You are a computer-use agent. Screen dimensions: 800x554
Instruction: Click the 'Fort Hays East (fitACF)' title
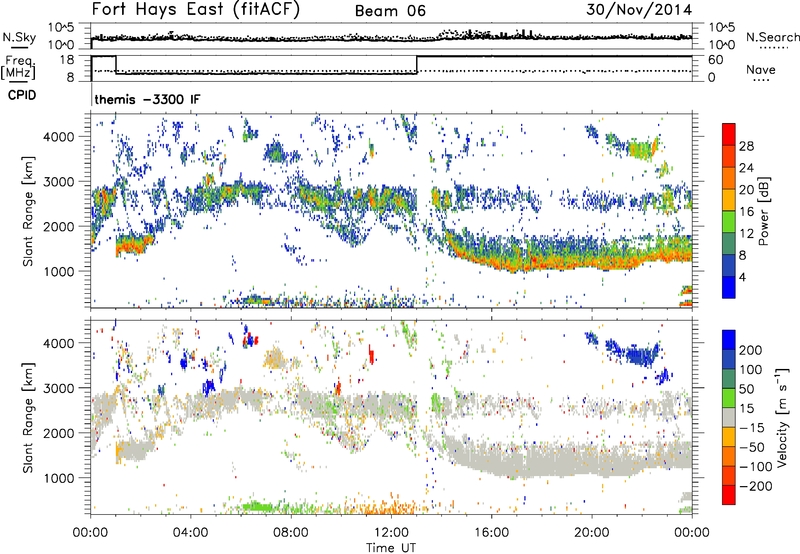coord(196,9)
